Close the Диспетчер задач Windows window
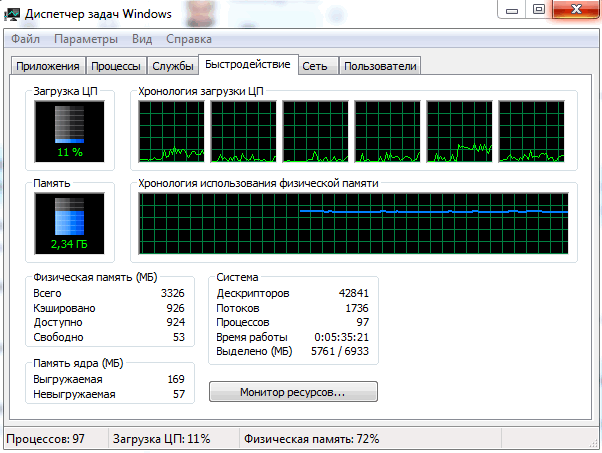Viewport: 602px width, 453px height. click(x=576, y=9)
